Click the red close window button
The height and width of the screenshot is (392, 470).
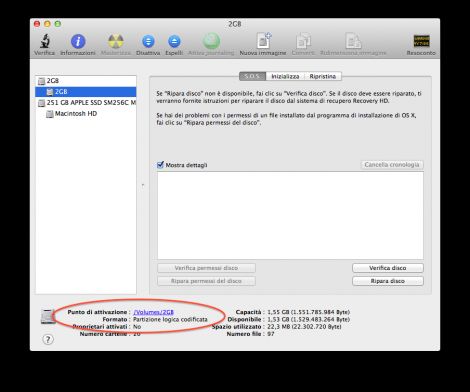tap(37, 24)
